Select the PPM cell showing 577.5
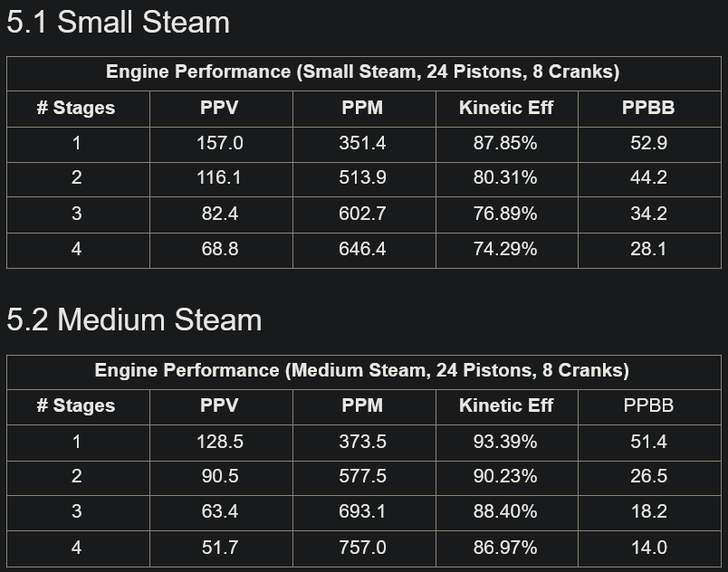 tap(362, 476)
